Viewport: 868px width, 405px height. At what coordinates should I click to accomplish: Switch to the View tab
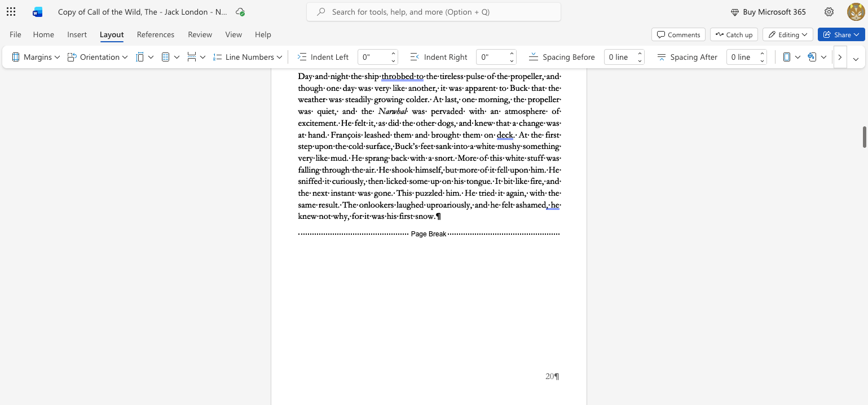point(233,34)
